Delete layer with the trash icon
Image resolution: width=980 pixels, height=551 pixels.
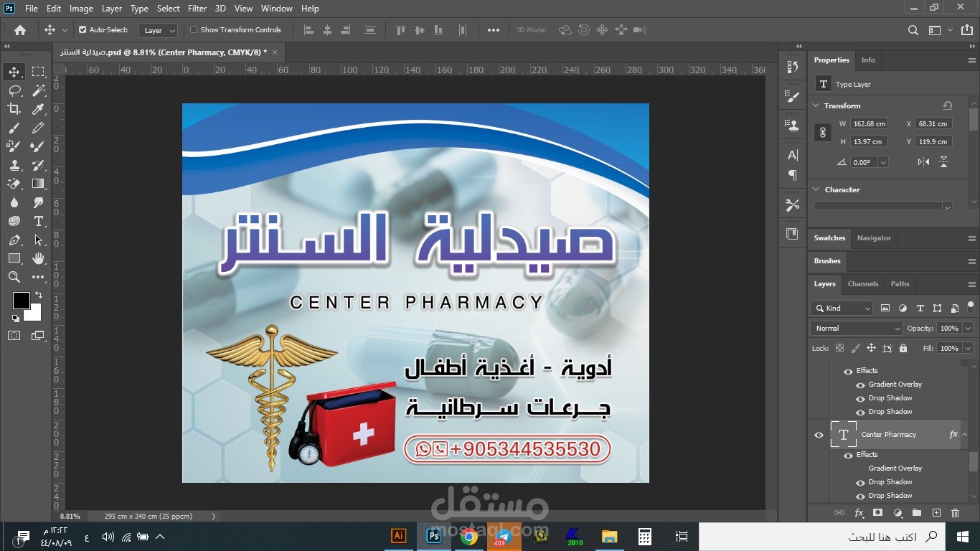(x=955, y=513)
